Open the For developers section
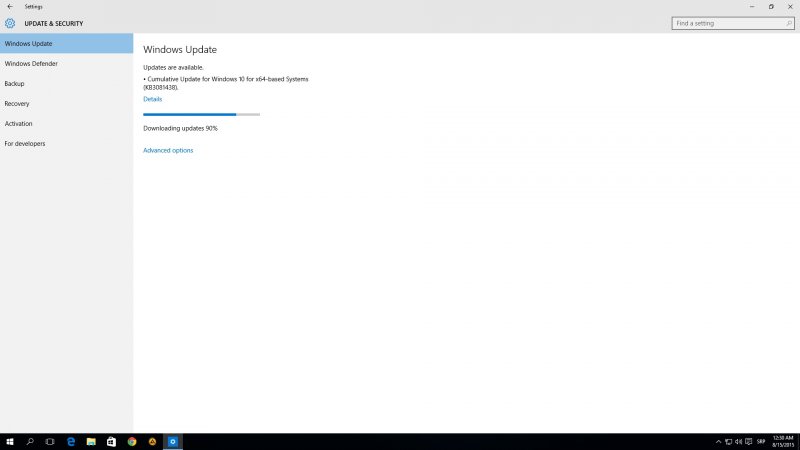 click(x=66, y=143)
